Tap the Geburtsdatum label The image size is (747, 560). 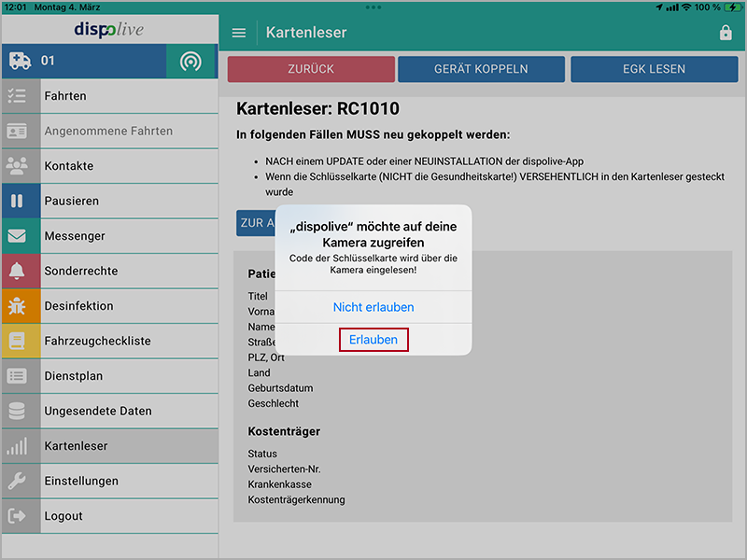pos(281,388)
